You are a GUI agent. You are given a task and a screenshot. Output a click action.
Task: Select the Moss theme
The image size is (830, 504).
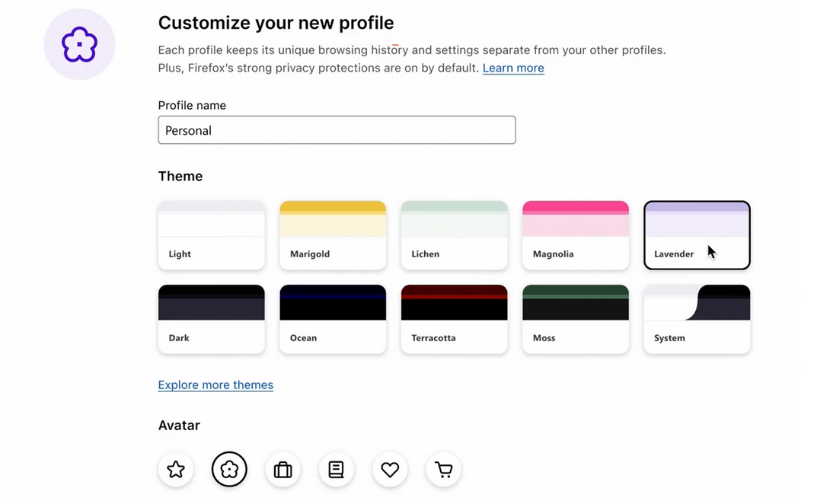pos(576,319)
